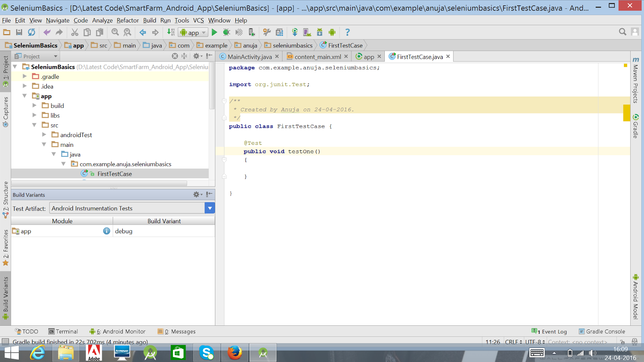Click the UTF-8 encoding status indicator
This screenshot has height=362, width=644.
coord(535,342)
